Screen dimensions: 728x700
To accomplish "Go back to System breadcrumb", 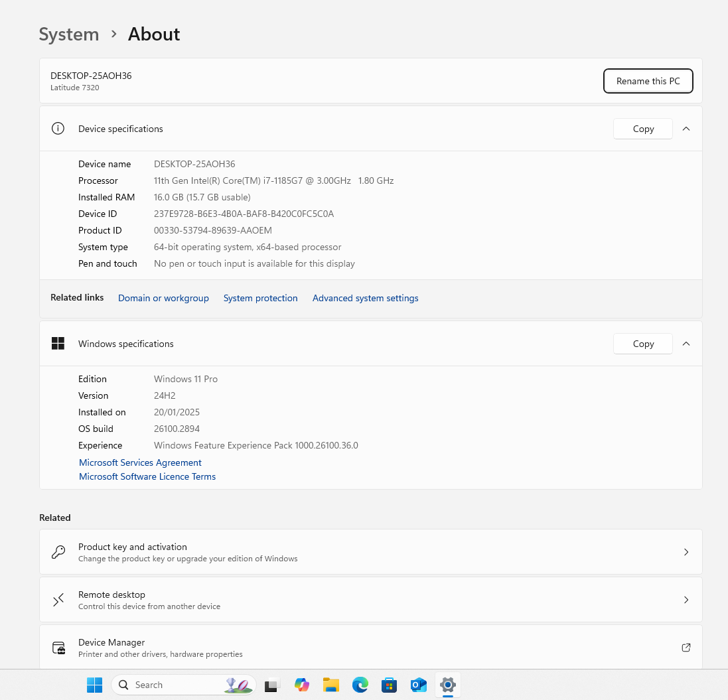I will point(69,35).
